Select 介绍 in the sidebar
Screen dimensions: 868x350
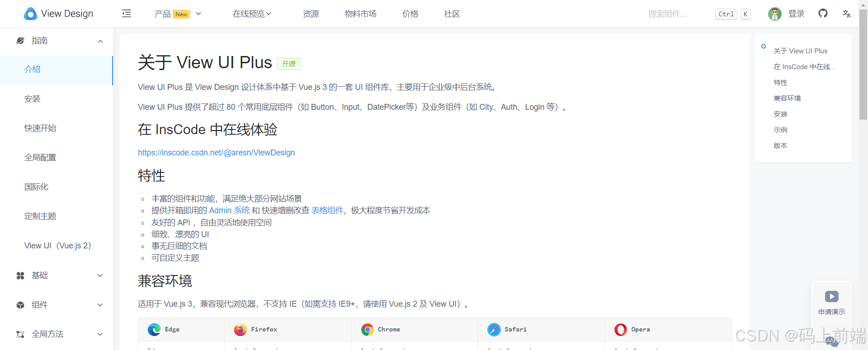pyautogui.click(x=57, y=70)
